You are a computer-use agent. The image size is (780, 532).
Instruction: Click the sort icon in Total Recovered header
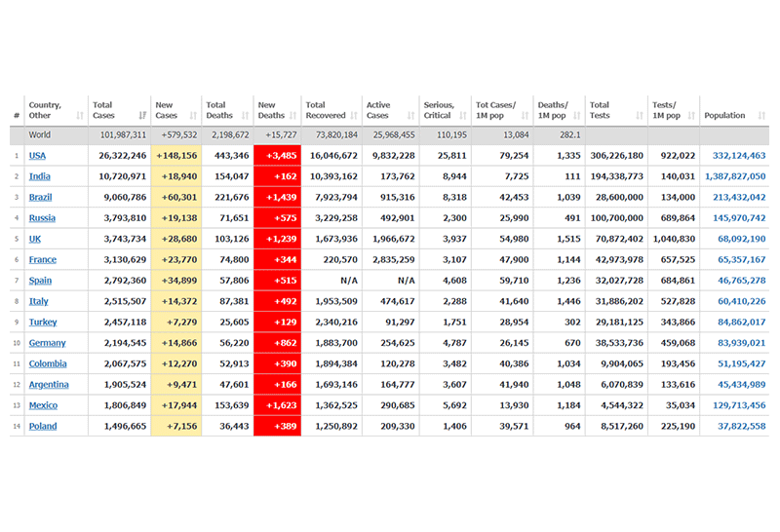pyautogui.click(x=354, y=116)
